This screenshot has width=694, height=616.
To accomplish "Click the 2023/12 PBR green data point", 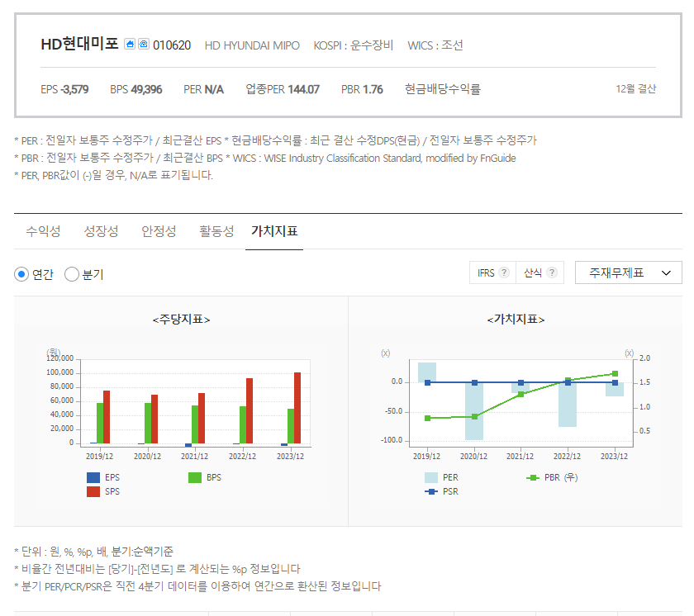I will (615, 374).
